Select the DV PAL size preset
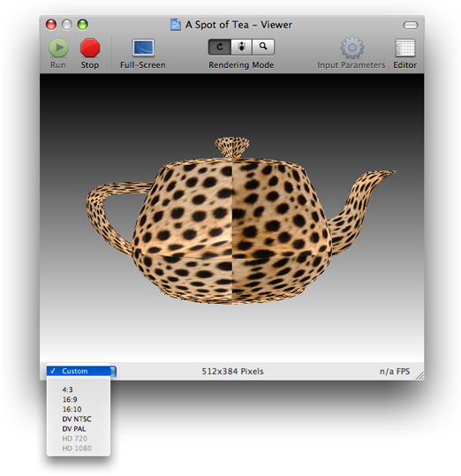 coord(79,428)
